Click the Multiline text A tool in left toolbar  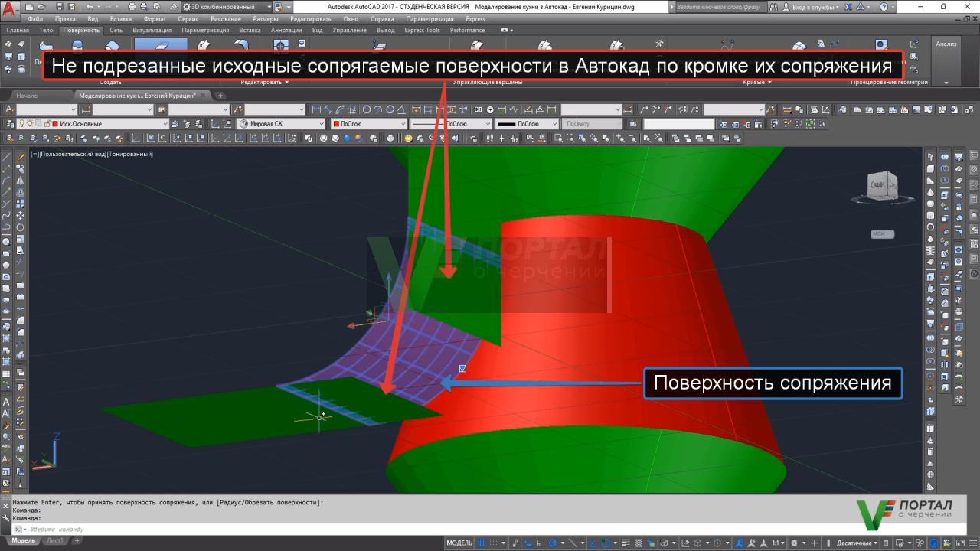7,402
